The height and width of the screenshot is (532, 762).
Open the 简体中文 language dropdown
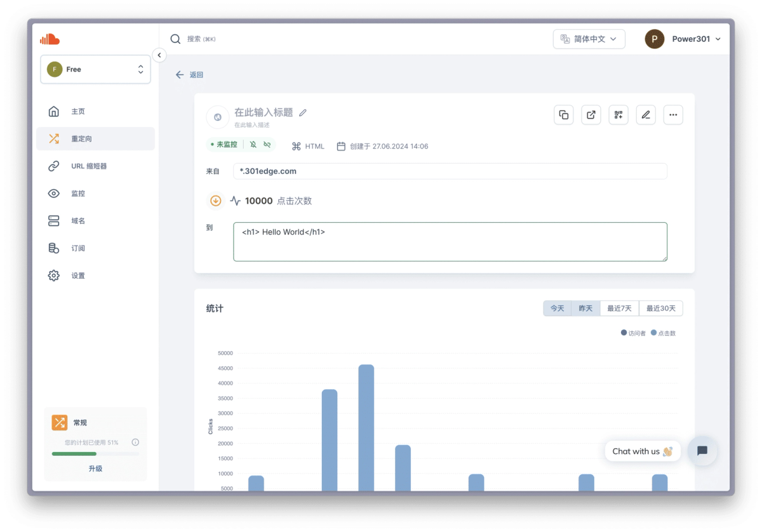589,39
